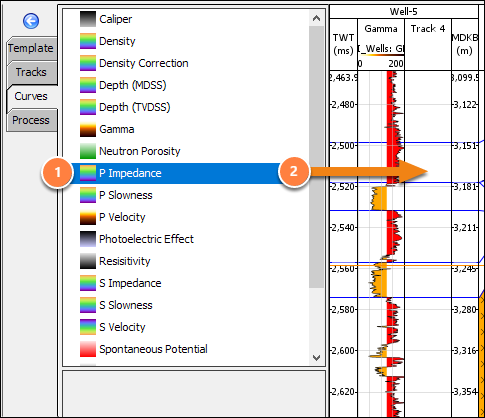The image size is (485, 418).
Task: Click the Spontaneous Potential red icon
Action: pos(88,349)
